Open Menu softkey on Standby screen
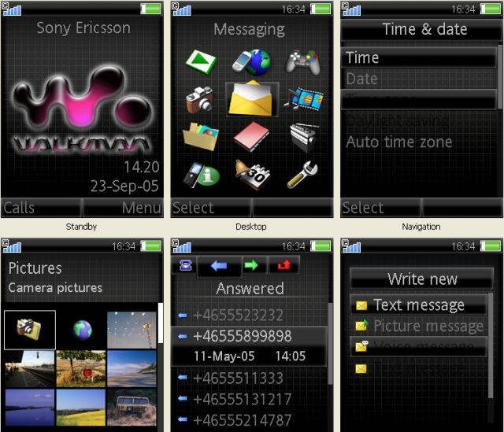Image resolution: width=504 pixels, height=432 pixels. click(142, 208)
